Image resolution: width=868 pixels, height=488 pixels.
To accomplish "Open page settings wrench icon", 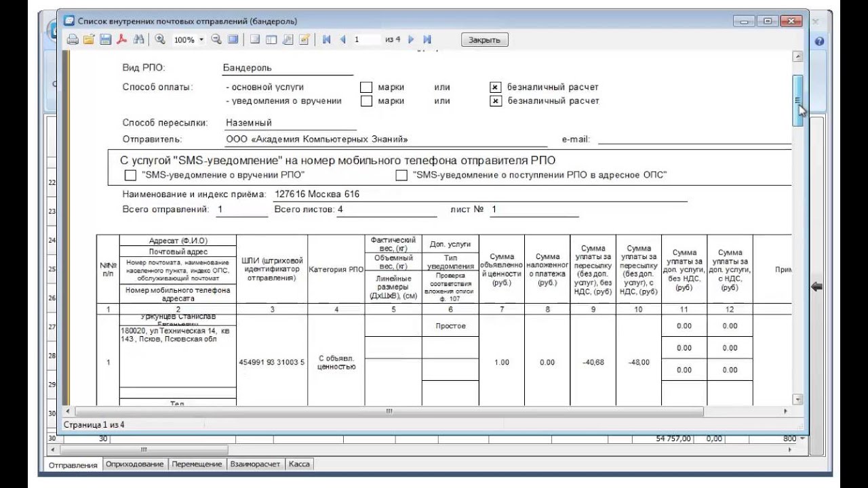I will (x=288, y=40).
